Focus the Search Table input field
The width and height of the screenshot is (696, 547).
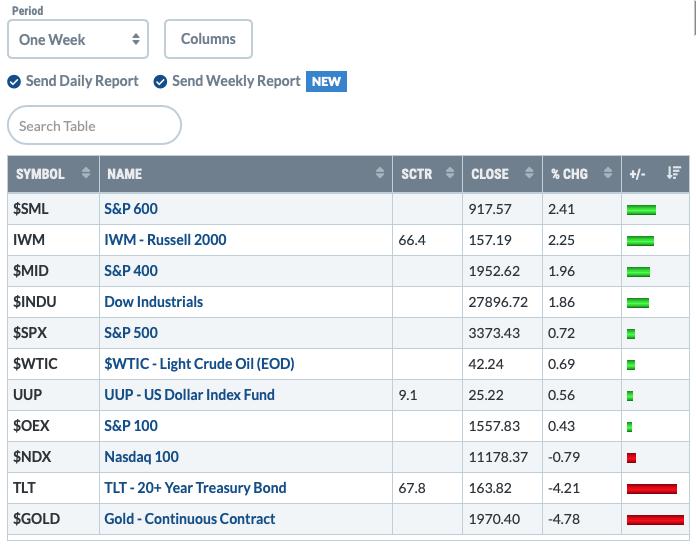(94, 125)
